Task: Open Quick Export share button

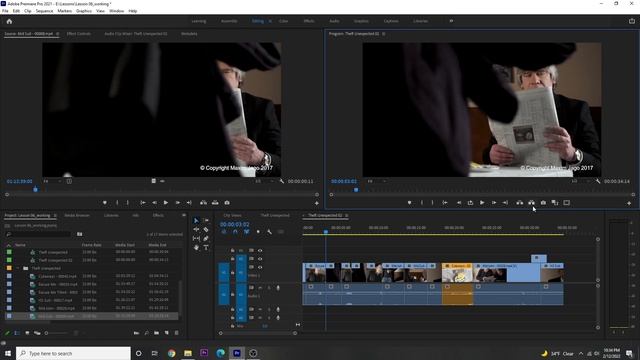Action: (x=632, y=21)
